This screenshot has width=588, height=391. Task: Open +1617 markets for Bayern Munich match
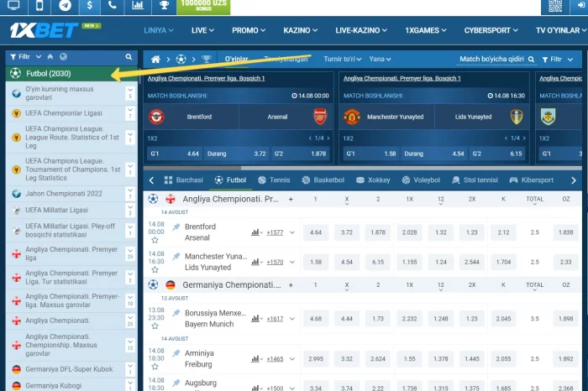[x=275, y=319]
